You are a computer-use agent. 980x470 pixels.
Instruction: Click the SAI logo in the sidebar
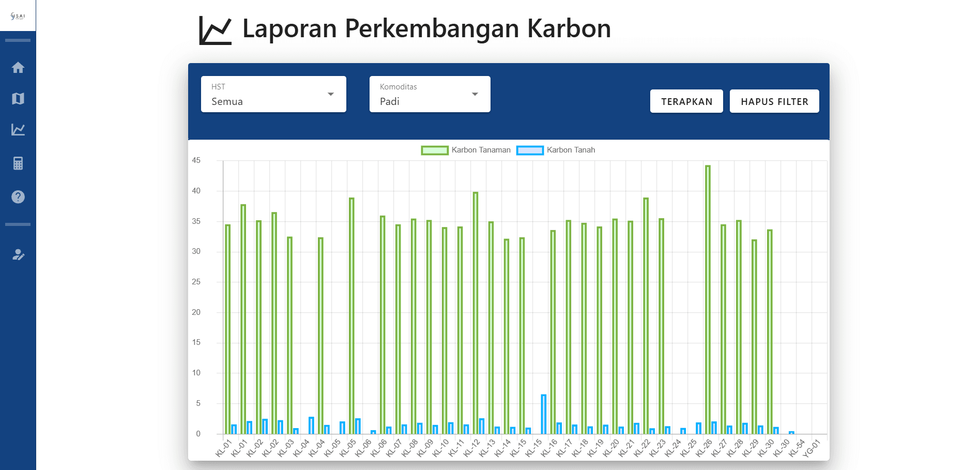click(x=18, y=16)
